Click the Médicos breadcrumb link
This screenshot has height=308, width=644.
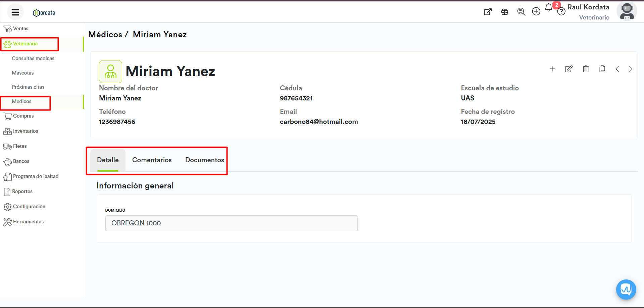click(105, 35)
